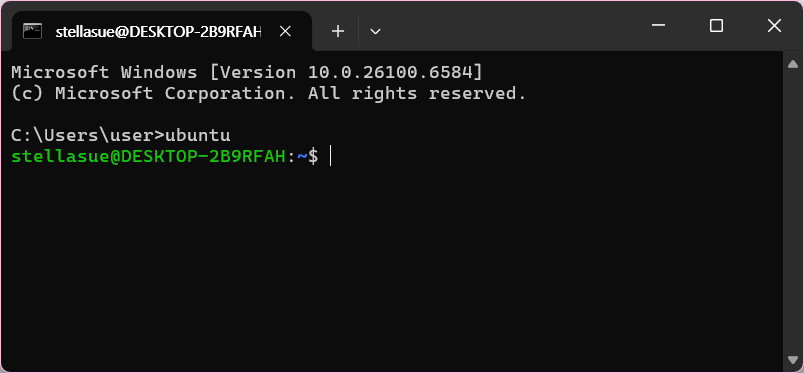Click the Microsoft Corporation copyright line
804x373 pixels.
click(269, 93)
